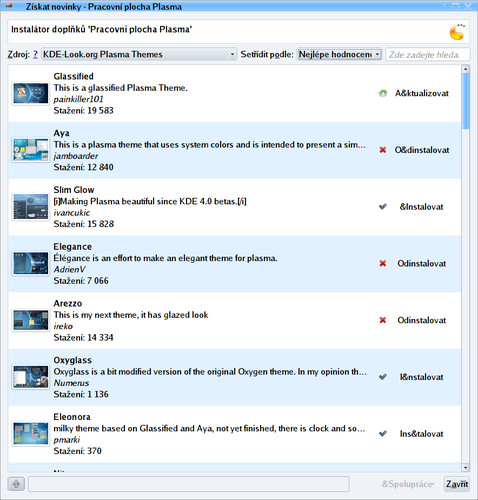Click heading "Instalátor doplňků 'Pracovní plocha Plasma'"

pyautogui.click(x=101, y=29)
